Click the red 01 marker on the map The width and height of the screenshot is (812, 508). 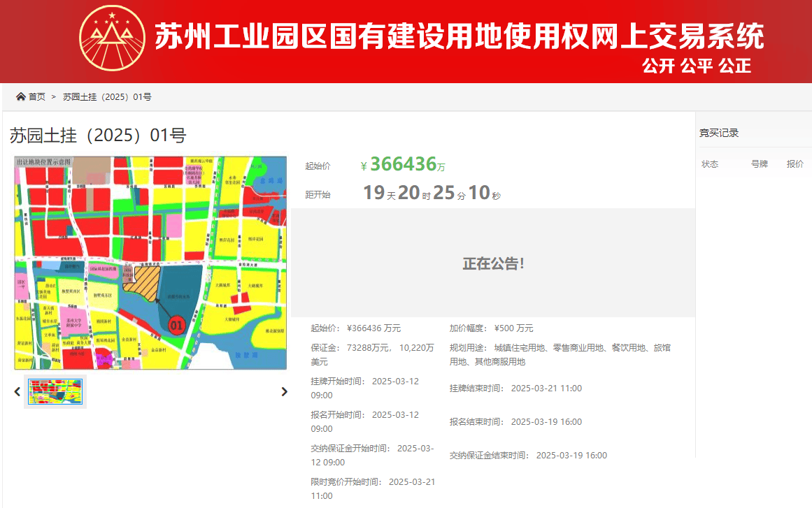point(176,325)
